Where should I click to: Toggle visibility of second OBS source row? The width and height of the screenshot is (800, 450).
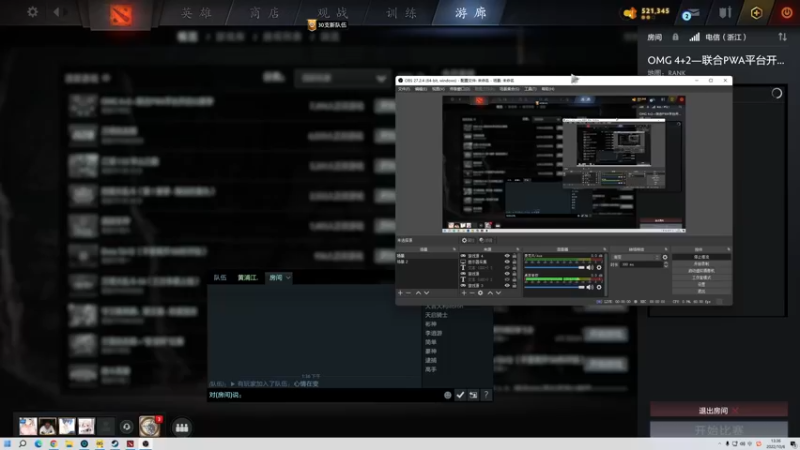pos(507,262)
